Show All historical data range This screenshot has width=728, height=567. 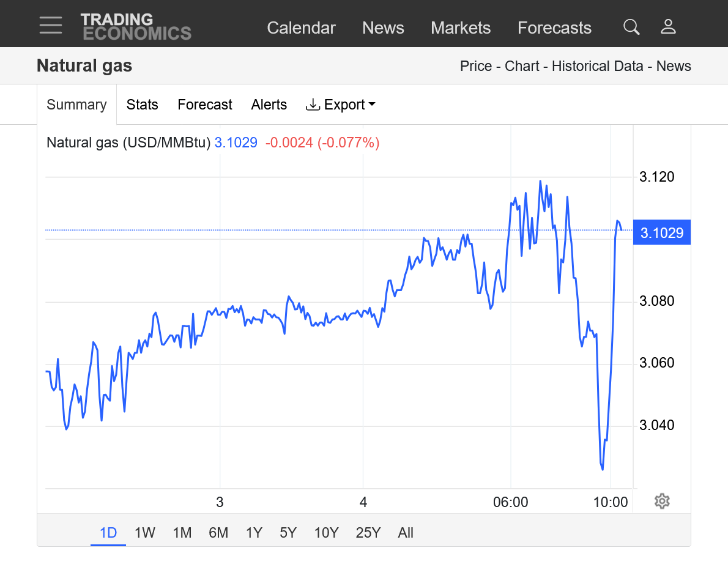click(x=406, y=533)
